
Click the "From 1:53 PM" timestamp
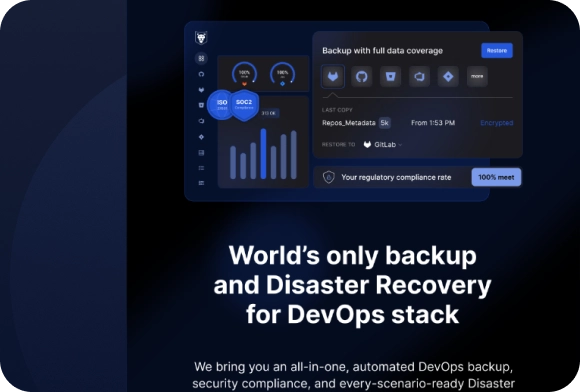click(433, 123)
